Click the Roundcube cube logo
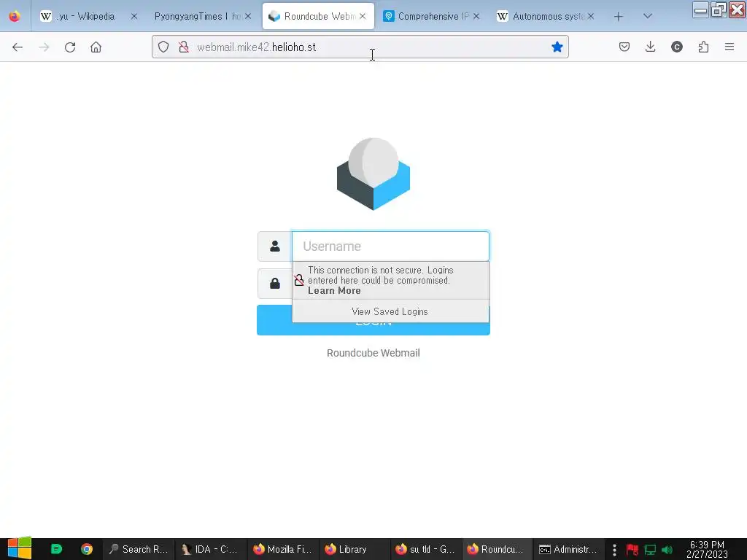Image resolution: width=747 pixels, height=560 pixels. pos(373,174)
